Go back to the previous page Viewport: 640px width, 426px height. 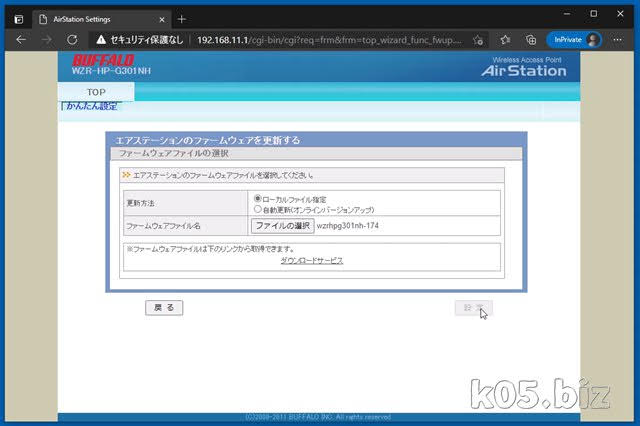point(21,40)
